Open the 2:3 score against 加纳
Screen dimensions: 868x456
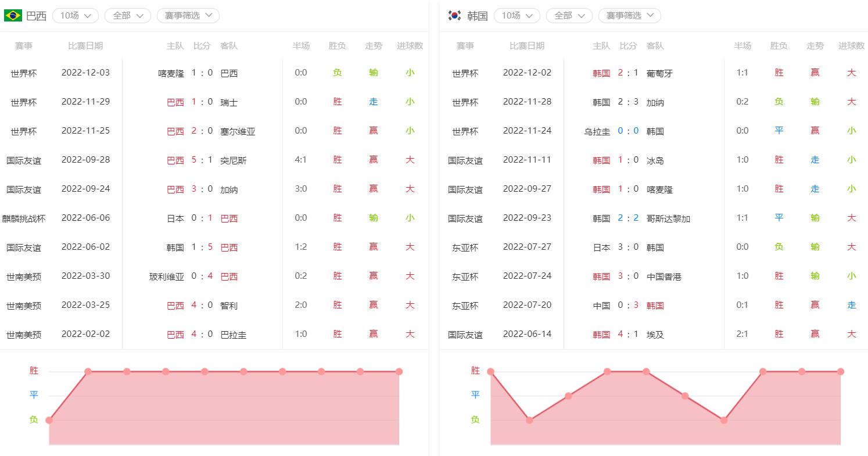click(628, 102)
